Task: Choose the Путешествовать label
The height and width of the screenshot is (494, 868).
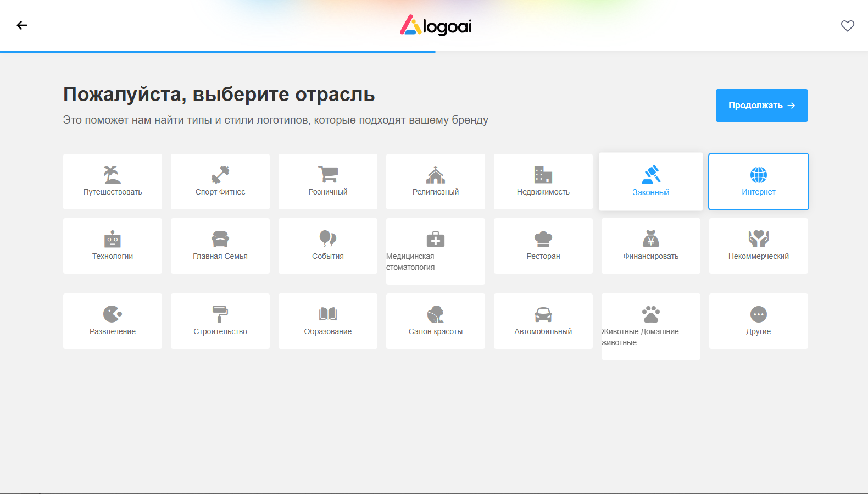Action: (x=113, y=192)
